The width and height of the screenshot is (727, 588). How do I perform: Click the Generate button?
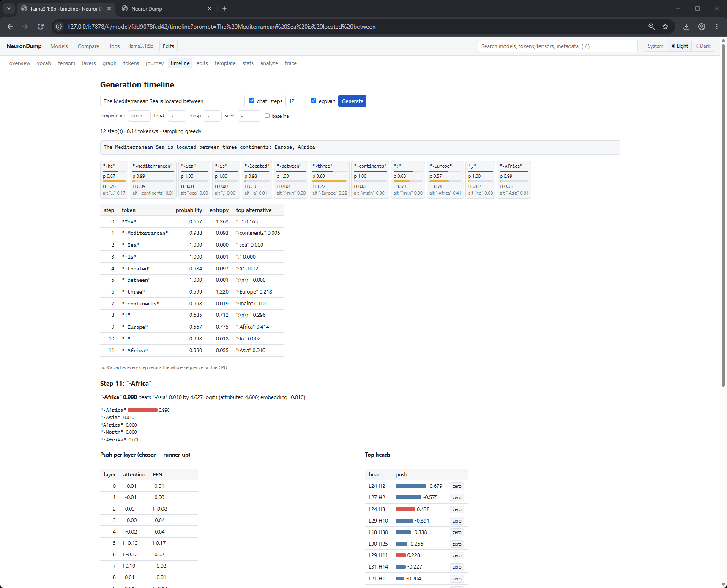(352, 101)
